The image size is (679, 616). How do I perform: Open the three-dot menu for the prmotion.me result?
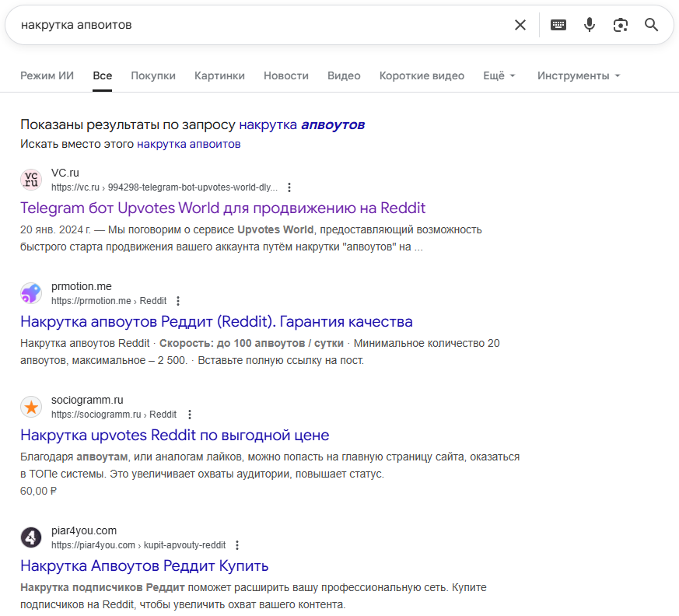click(177, 300)
